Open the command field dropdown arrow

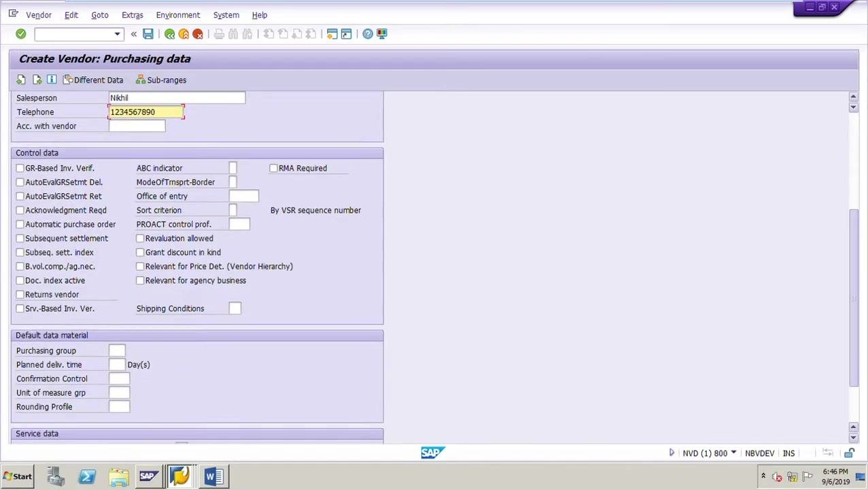pos(117,34)
